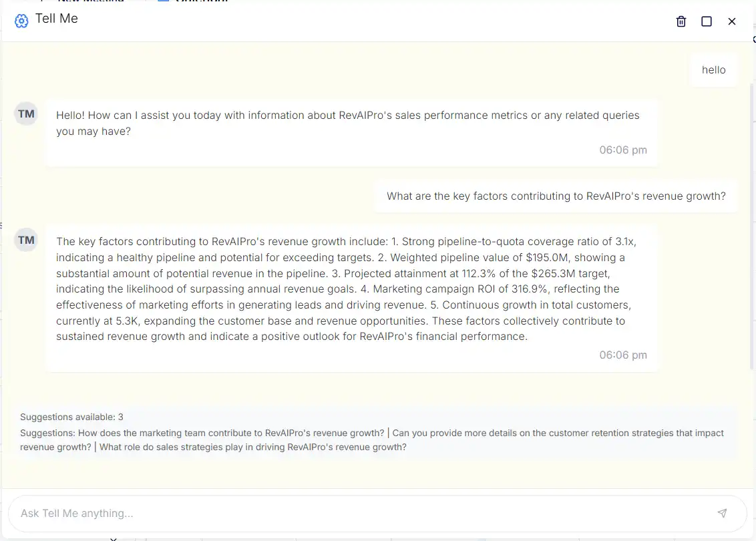The height and width of the screenshot is (541, 756).
Task: Focus the "Ask Tell Me anything..." input field
Action: 361,513
